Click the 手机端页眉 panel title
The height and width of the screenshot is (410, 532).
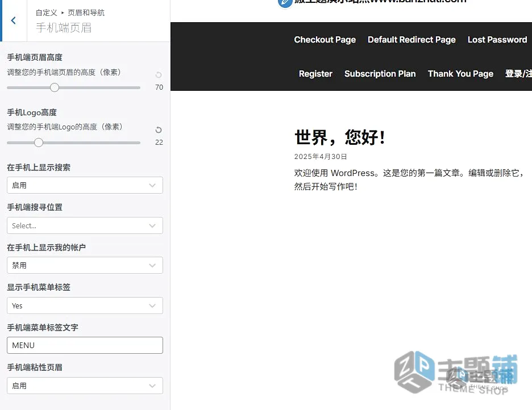click(64, 28)
